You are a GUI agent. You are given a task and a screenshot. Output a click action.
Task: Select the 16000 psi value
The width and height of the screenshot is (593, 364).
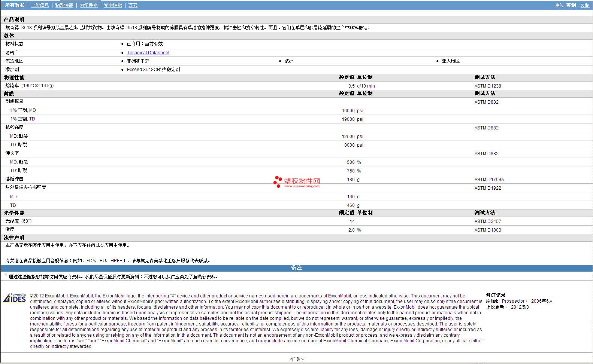click(352, 111)
